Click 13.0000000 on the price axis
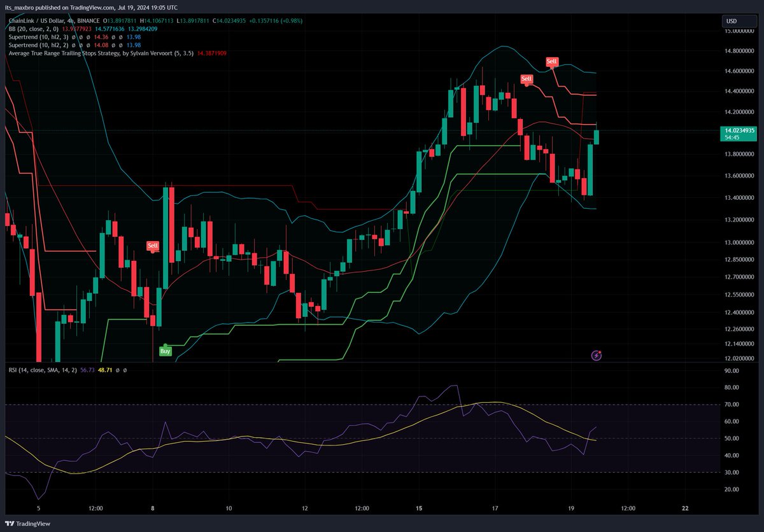Image resolution: width=764 pixels, height=532 pixels. (x=740, y=242)
